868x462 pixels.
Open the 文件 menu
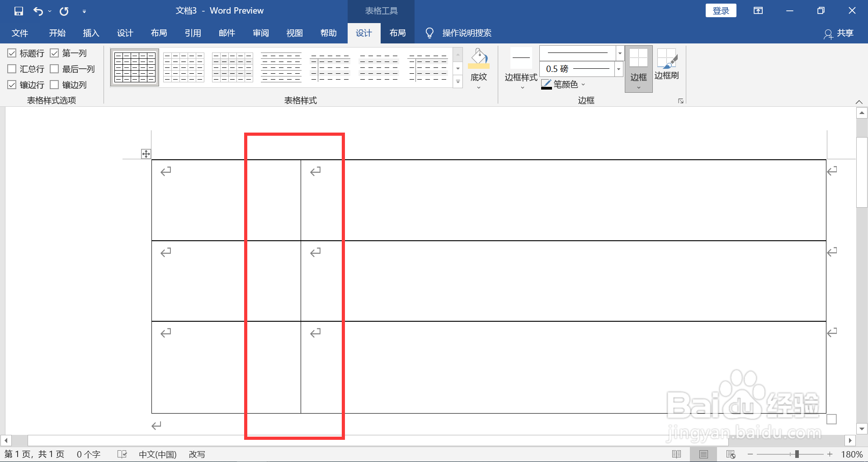19,33
